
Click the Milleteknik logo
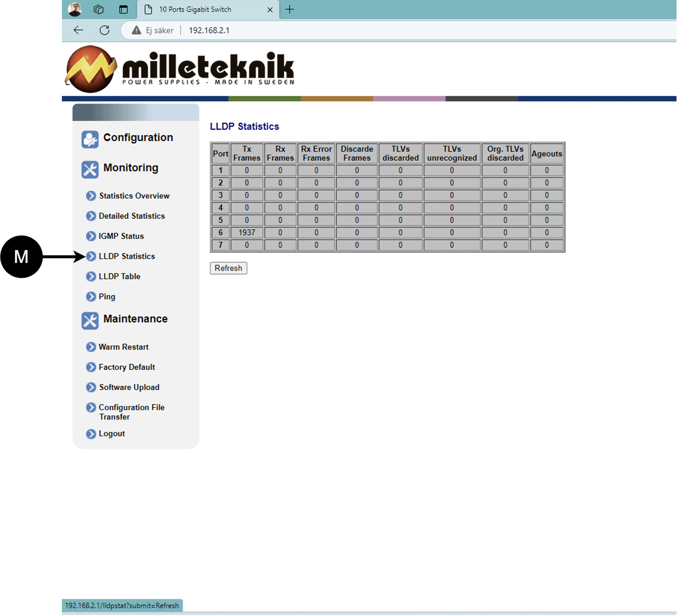pyautogui.click(x=180, y=69)
